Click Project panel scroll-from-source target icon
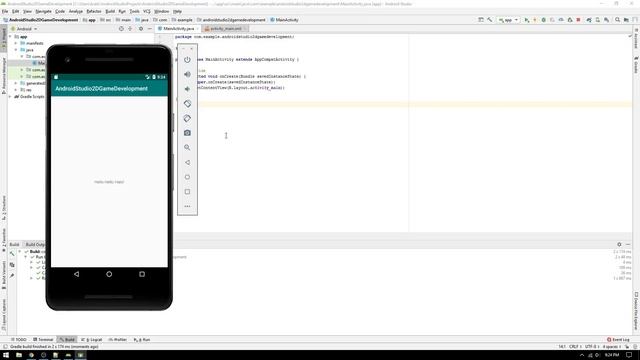The height and width of the screenshot is (360, 640). pyautogui.click(x=121, y=29)
